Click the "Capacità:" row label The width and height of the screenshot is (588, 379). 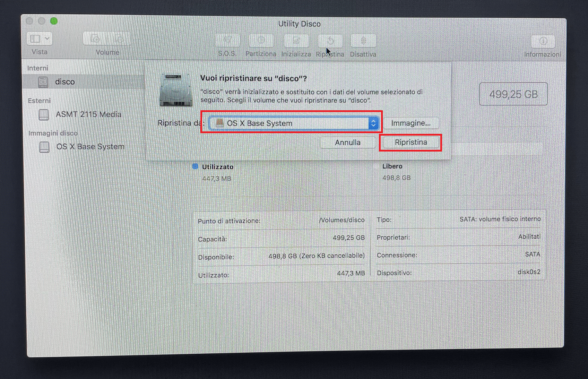pyautogui.click(x=212, y=239)
